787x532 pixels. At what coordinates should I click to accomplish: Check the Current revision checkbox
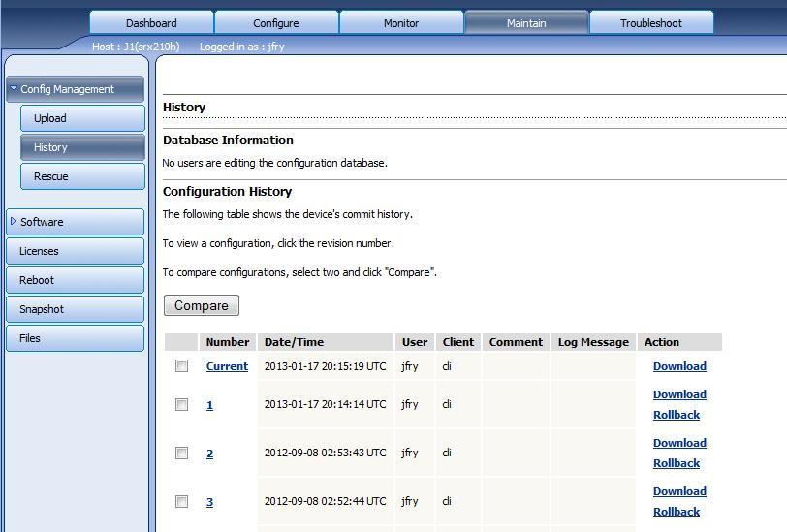pos(181,366)
